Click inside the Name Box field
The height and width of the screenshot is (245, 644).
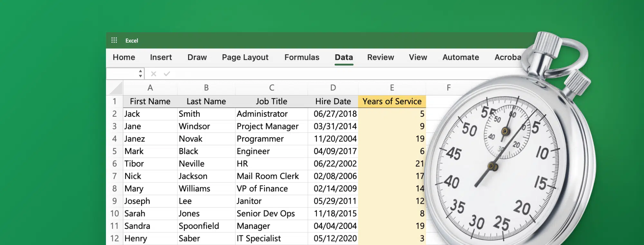click(122, 73)
